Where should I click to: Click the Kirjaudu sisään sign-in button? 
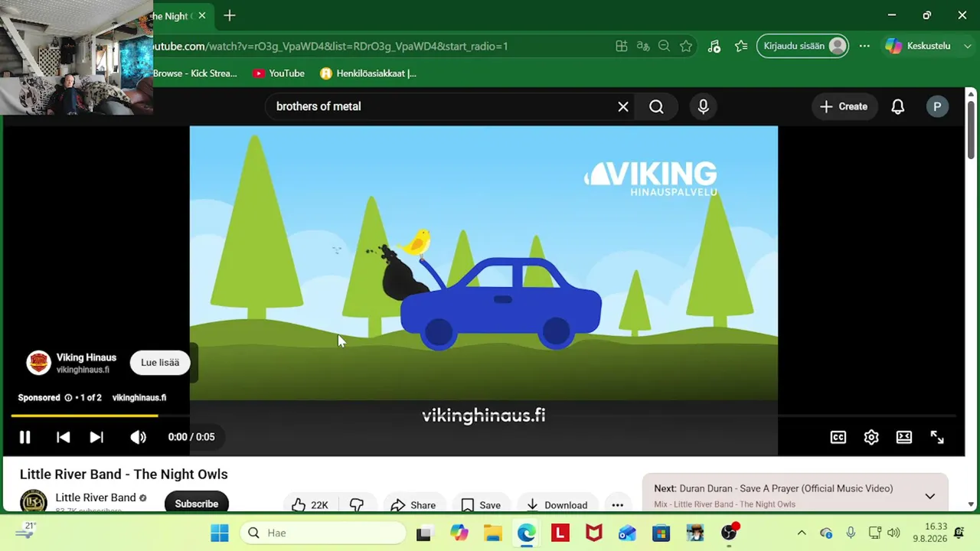point(802,46)
